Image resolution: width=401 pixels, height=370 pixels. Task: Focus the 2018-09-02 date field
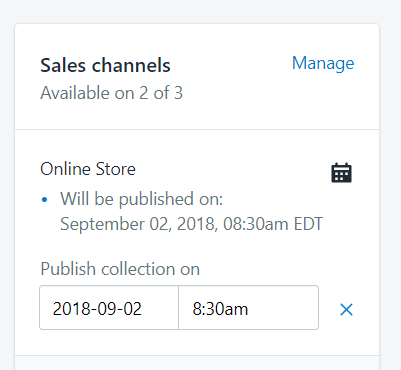(109, 308)
